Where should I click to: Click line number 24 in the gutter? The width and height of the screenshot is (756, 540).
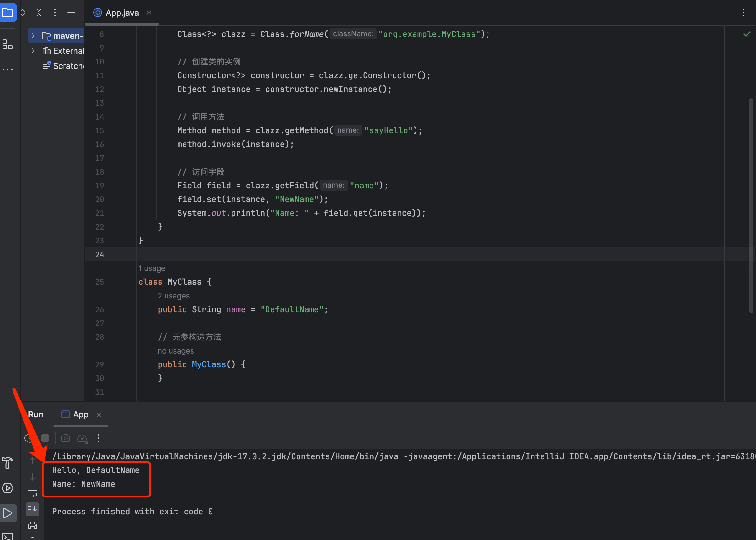100,255
